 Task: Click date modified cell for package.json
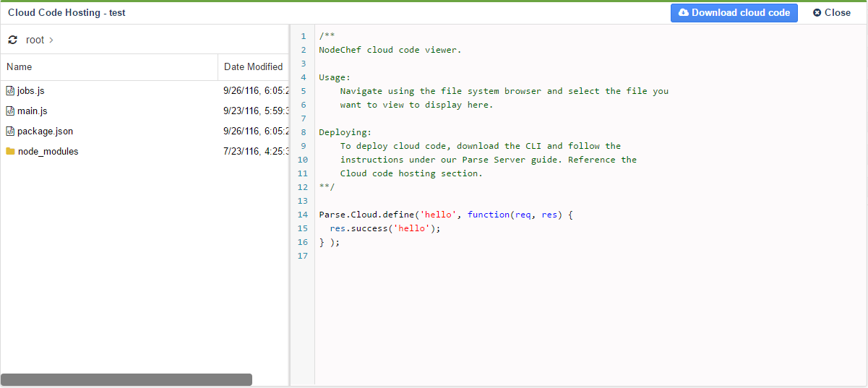256,132
